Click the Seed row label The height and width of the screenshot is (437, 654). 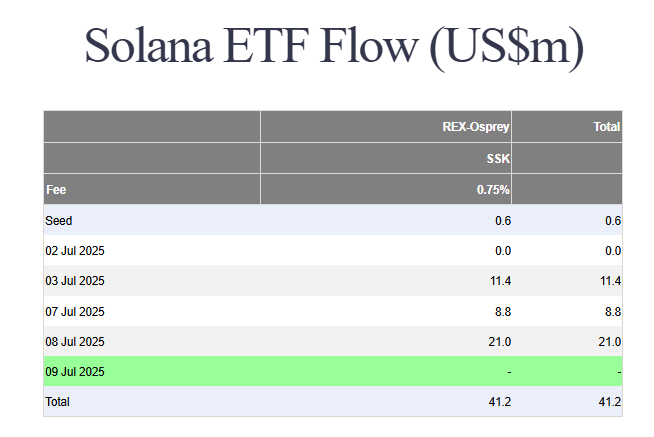tap(59, 220)
